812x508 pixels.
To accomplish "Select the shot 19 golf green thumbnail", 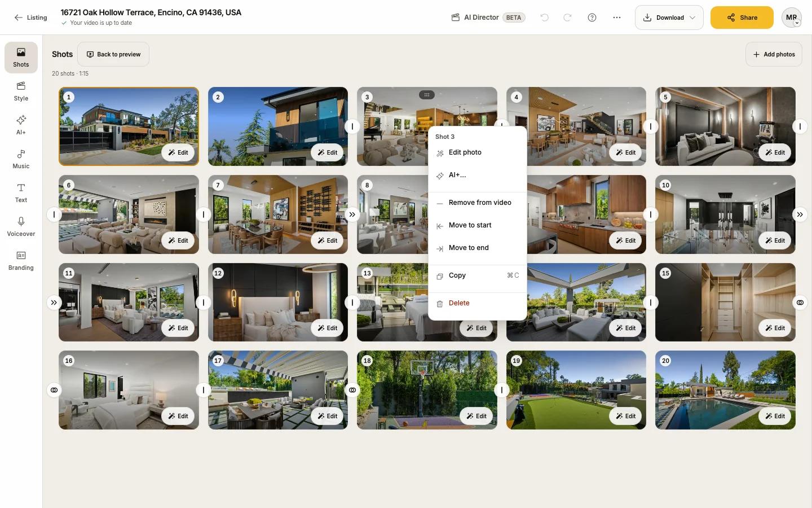I will coord(576,390).
